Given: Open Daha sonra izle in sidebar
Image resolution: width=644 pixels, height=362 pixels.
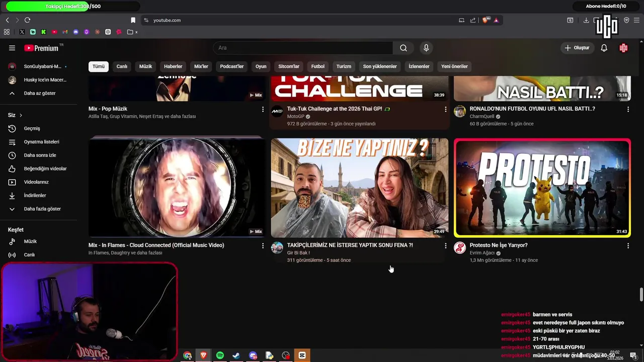Looking at the screenshot, I should [x=39, y=155].
